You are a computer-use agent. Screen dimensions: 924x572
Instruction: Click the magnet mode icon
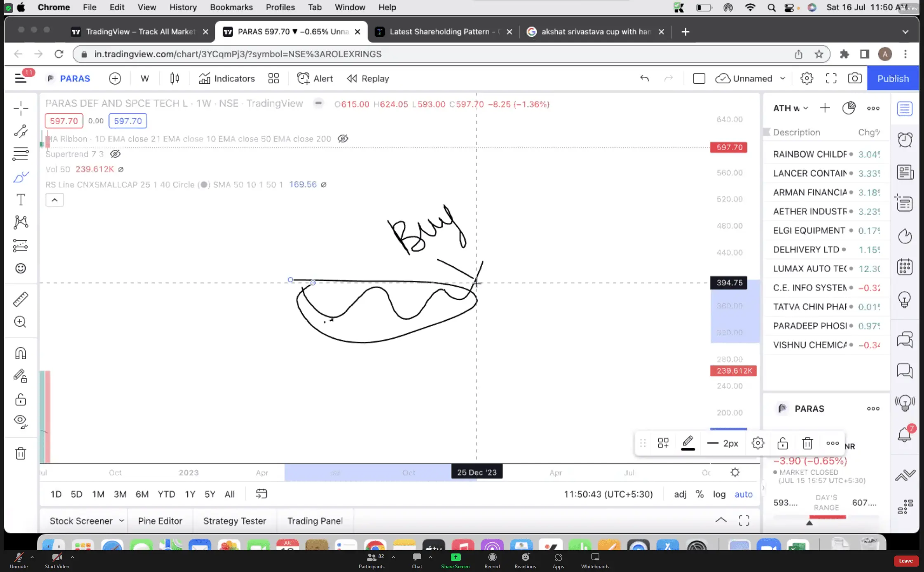click(21, 353)
